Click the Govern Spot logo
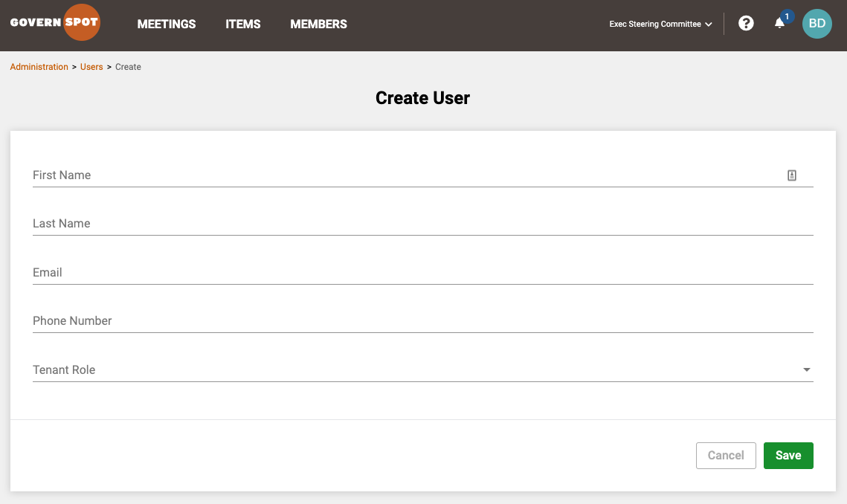This screenshot has width=847, height=504. coord(55,22)
